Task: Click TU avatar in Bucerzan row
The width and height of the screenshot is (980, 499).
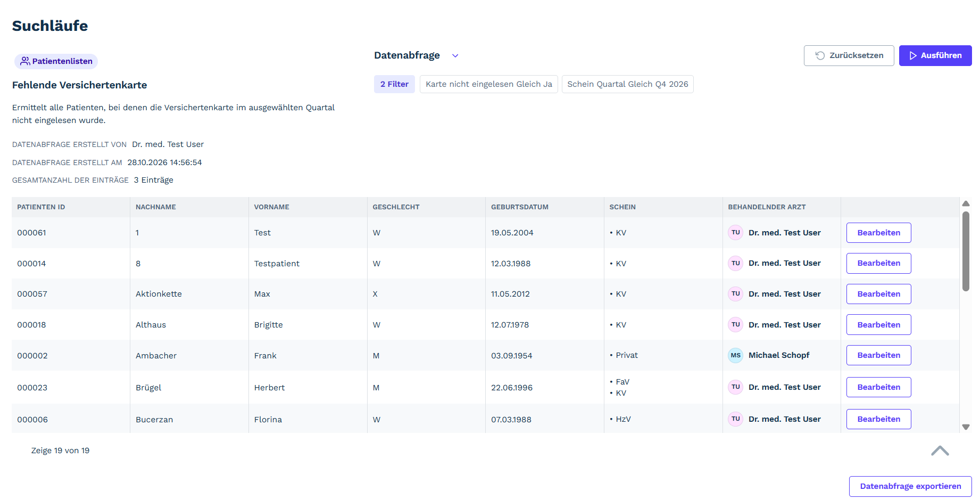Action: click(735, 419)
